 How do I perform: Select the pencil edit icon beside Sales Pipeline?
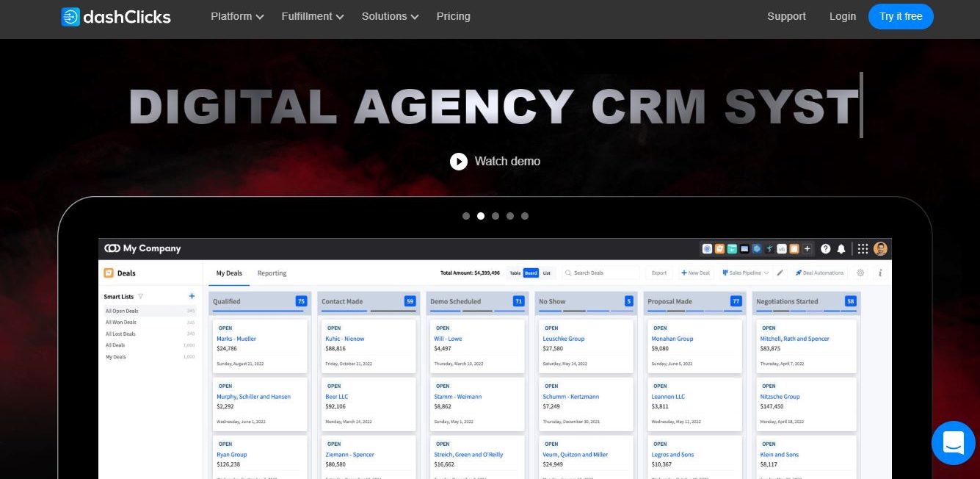[780, 273]
